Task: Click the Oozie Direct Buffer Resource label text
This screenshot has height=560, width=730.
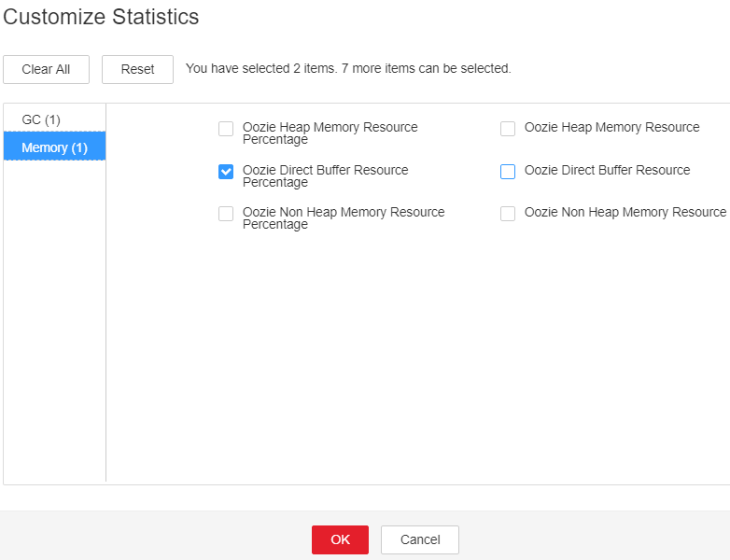Action: tap(607, 170)
